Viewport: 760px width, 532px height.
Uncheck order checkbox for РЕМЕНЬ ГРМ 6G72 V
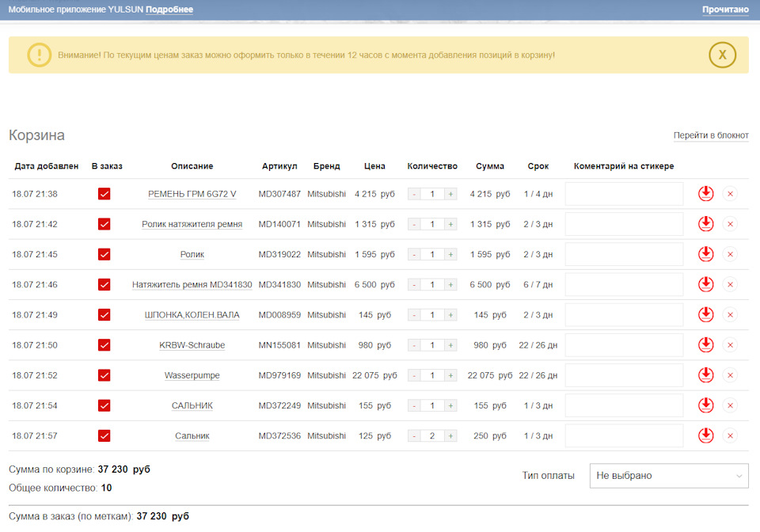(x=104, y=194)
